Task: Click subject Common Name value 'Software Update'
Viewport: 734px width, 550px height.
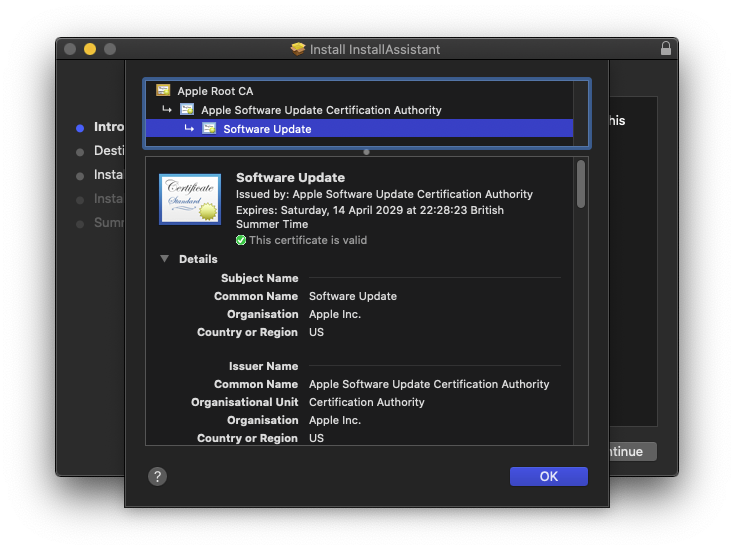Action: pyautogui.click(x=353, y=296)
